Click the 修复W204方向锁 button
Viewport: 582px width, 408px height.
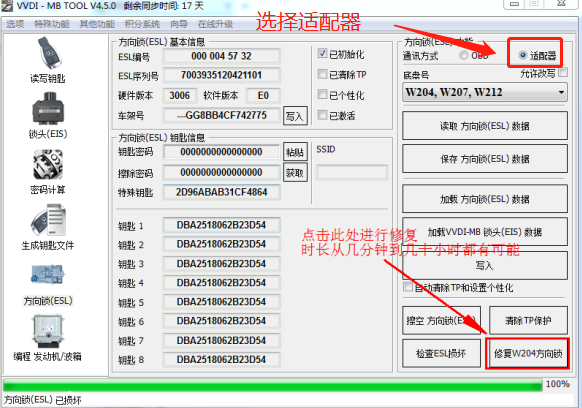click(528, 353)
